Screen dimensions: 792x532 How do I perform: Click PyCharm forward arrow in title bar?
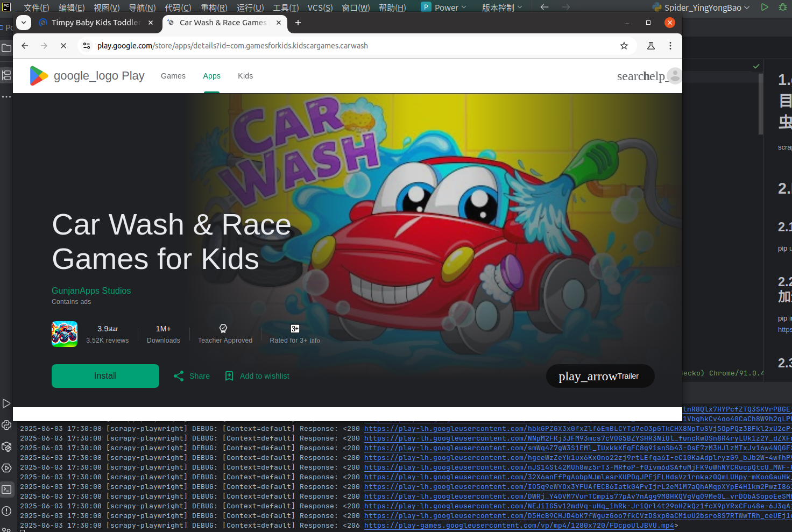click(566, 7)
